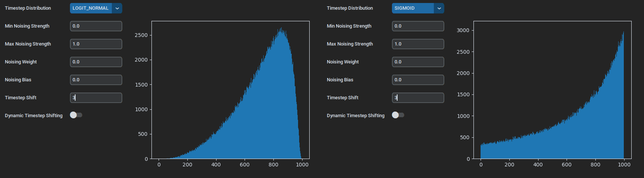Click the 2500 y-axis label on LOGIT_NORMAL plot
644x178 pixels.
tap(141, 35)
